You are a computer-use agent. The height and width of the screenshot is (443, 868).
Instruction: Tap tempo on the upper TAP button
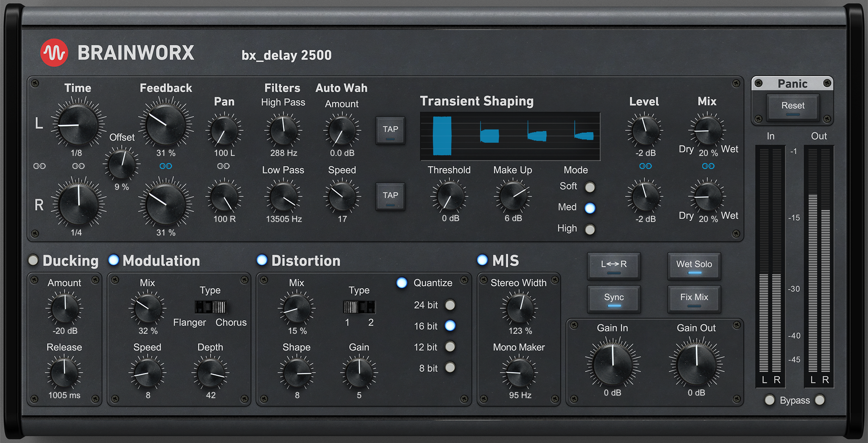[x=390, y=130]
